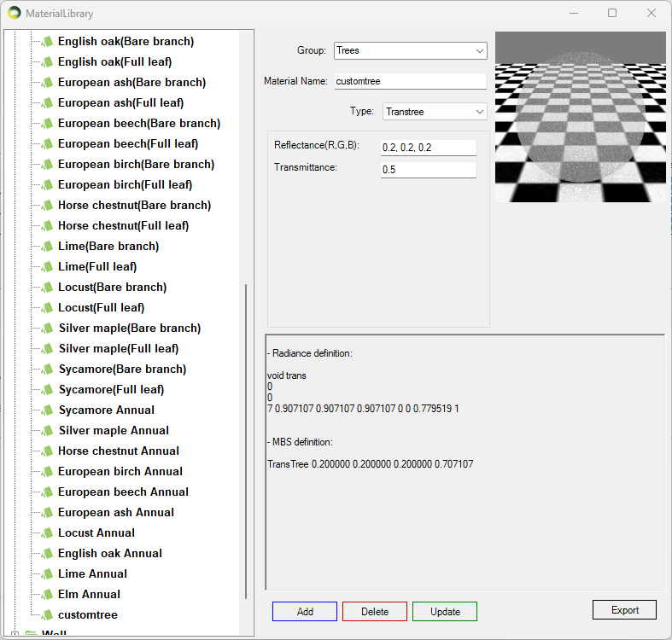
Task: Click the icon beside English oak(Bare branch)
Action: [x=48, y=41]
